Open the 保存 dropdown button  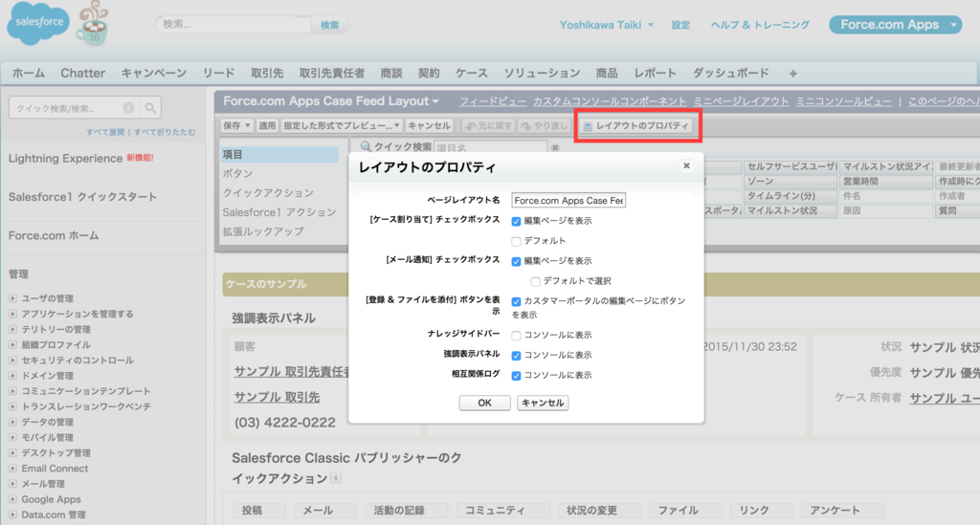click(x=237, y=125)
